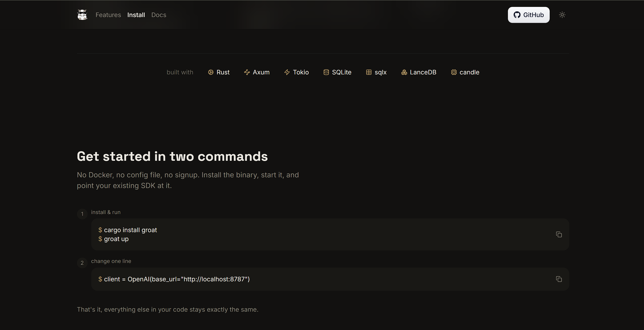The width and height of the screenshot is (644, 330).
Task: Open the Features nav link
Action: pos(108,15)
